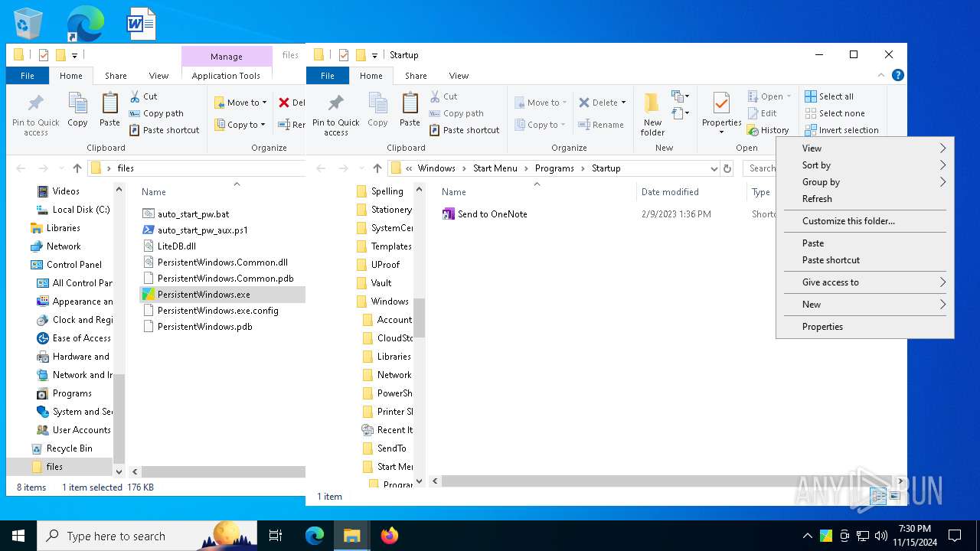Switch to large icons view in Startup window

click(x=894, y=497)
